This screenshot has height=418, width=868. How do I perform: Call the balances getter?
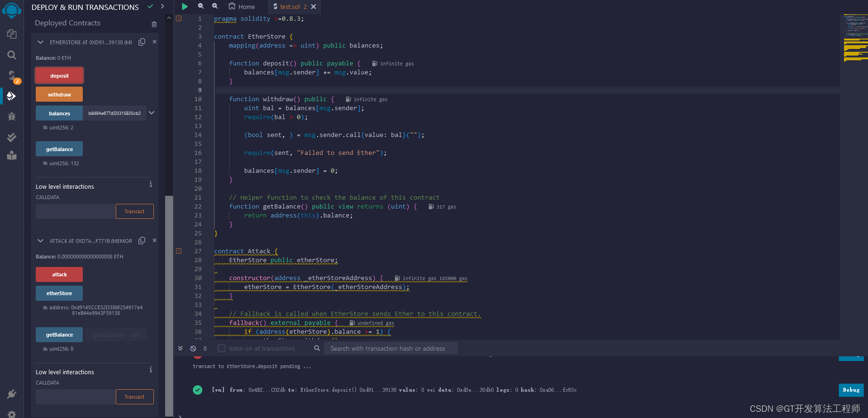pos(59,113)
